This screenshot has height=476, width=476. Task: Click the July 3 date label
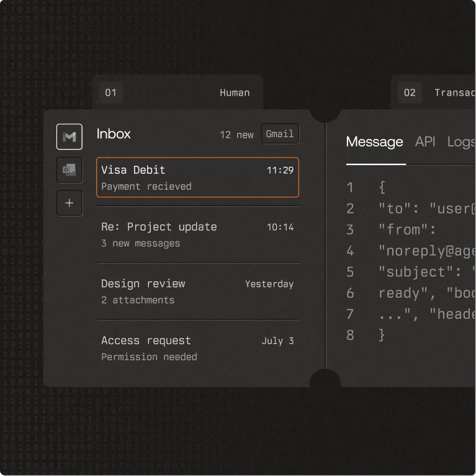click(x=278, y=341)
